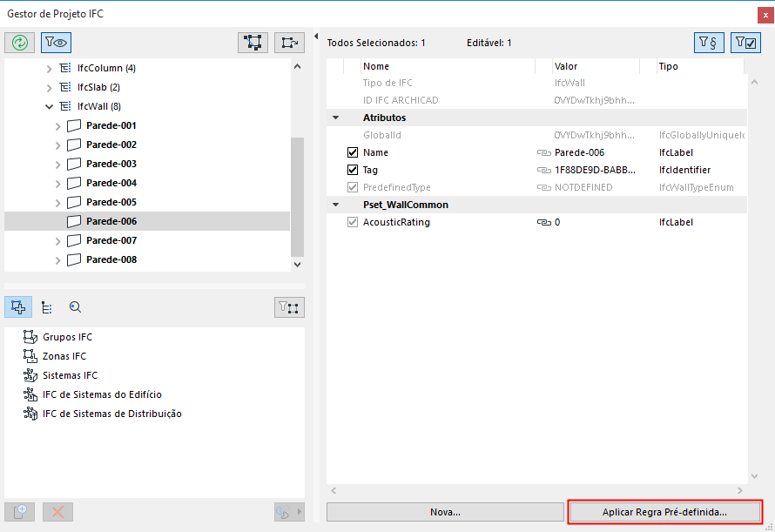
Task: Click the Valor column header
Action: (566, 66)
